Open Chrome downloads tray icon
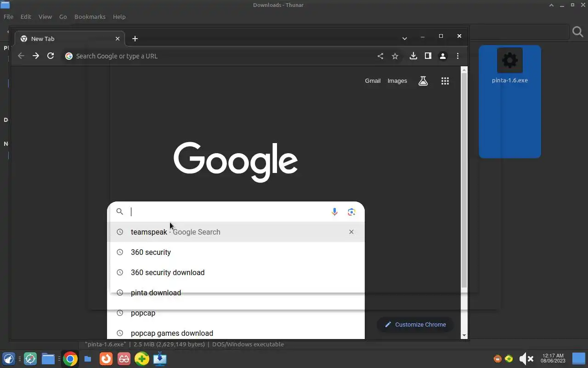Image resolution: width=588 pixels, height=368 pixels. [413, 56]
